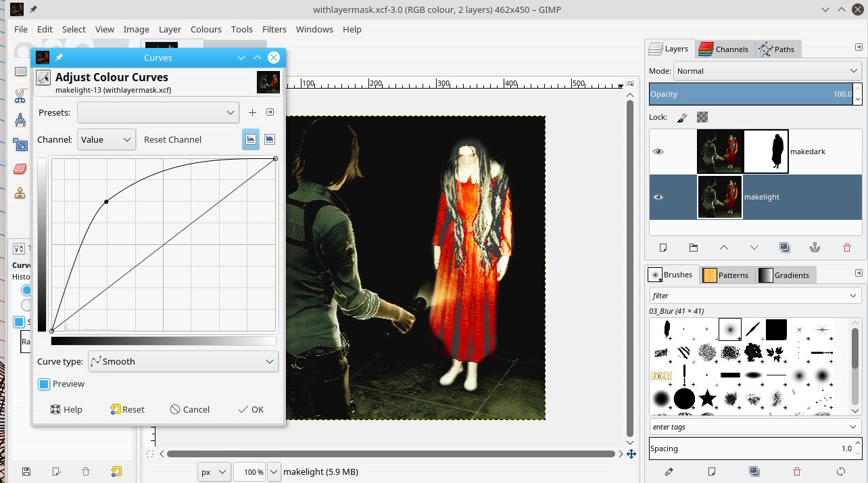Toggle the Quick Mask at canvas corner
The height and width of the screenshot is (483, 868).
pyautogui.click(x=150, y=453)
